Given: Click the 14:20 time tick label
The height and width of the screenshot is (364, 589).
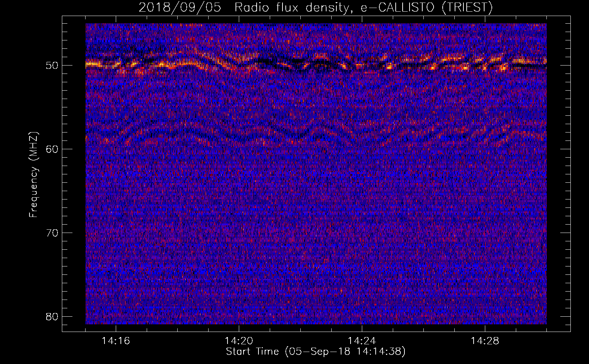Looking at the screenshot, I should [239, 341].
